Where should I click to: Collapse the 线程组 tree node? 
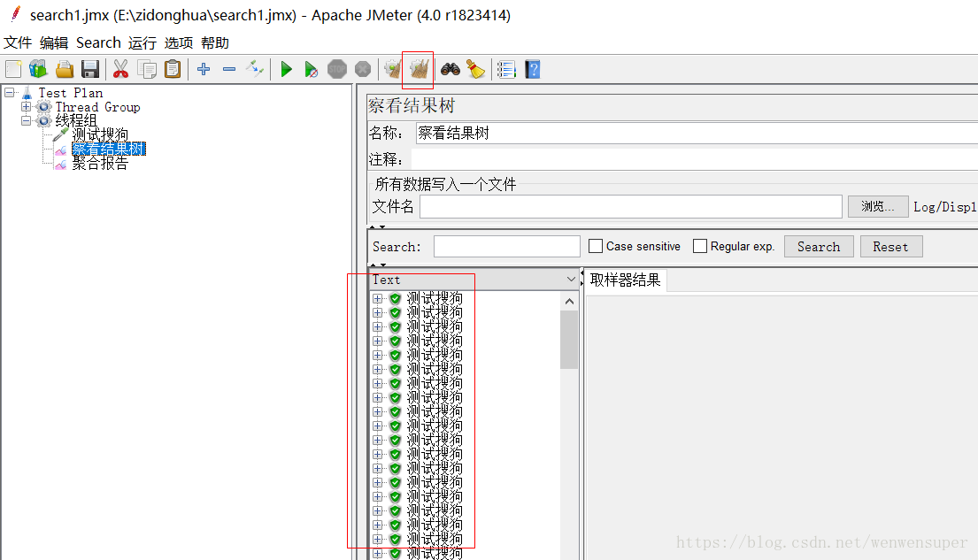[x=26, y=121]
